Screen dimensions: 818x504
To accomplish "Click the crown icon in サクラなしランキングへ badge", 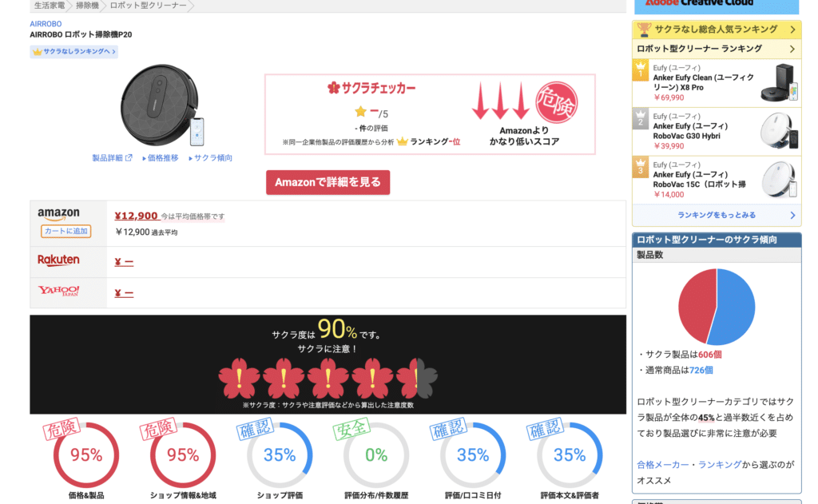I will coord(37,52).
